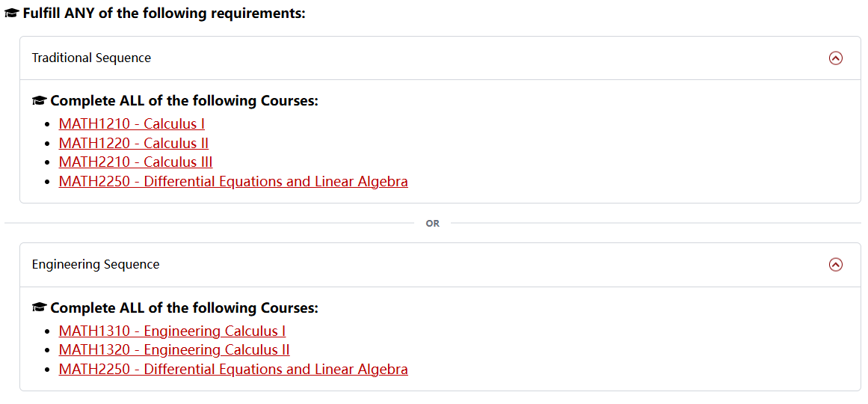Viewport: 868px width, 404px height.
Task: Click graduation cap icon in Engineering Sequence panel
Action: (x=39, y=308)
